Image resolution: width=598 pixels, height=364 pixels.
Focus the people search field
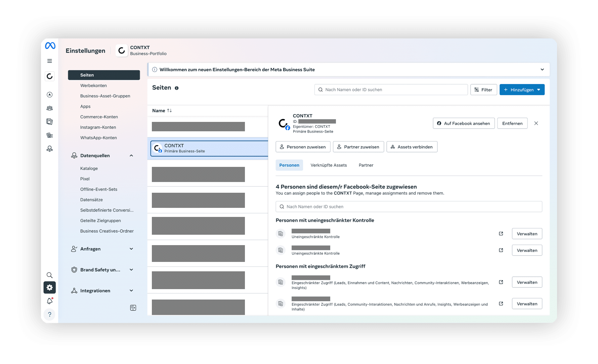[409, 207]
